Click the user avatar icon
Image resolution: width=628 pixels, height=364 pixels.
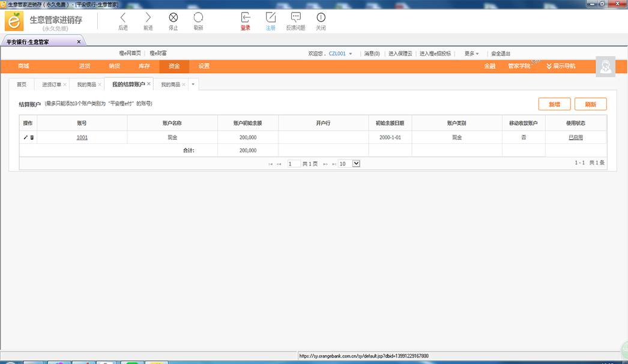(x=605, y=67)
